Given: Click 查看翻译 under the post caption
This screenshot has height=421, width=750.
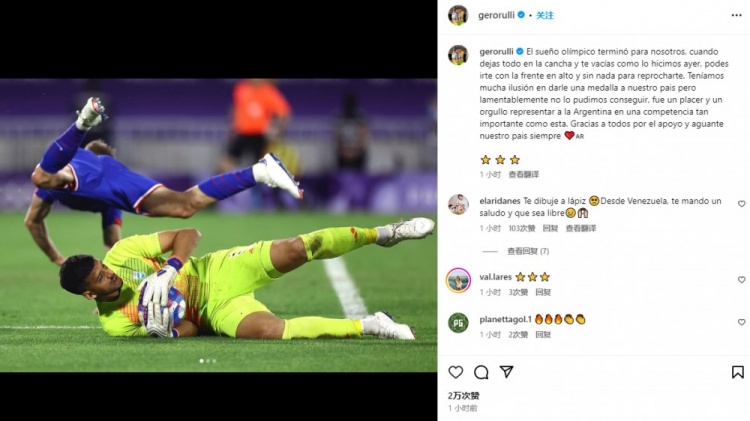Looking at the screenshot, I should (x=523, y=174).
